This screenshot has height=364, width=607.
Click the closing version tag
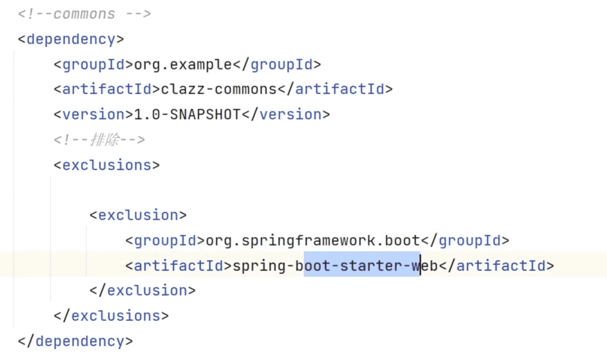[x=286, y=114]
